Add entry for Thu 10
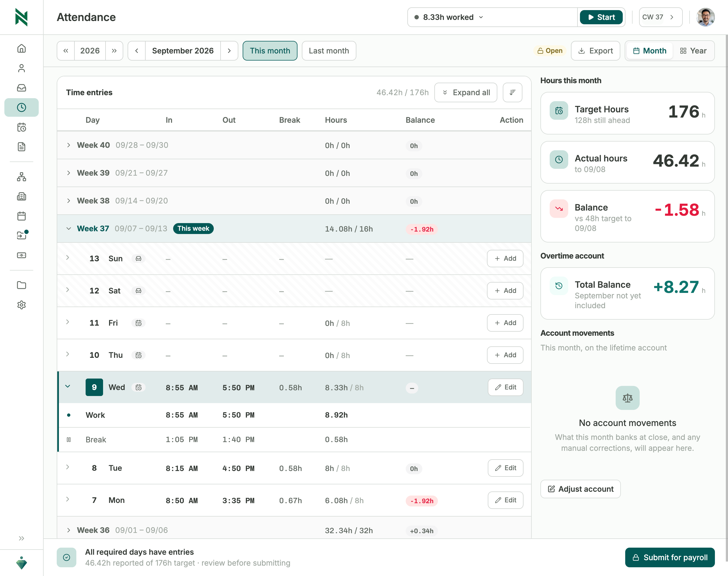This screenshot has height=576, width=728. coord(505,355)
